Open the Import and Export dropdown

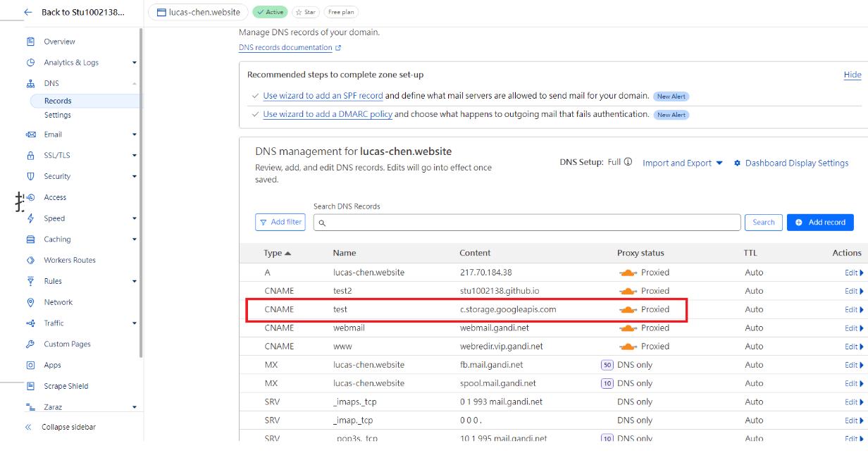[x=682, y=163]
